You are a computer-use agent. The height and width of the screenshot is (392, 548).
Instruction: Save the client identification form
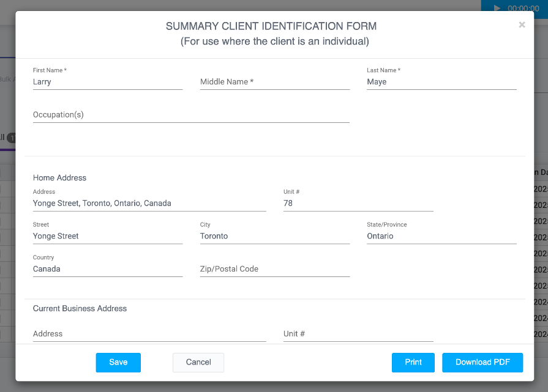(118, 362)
